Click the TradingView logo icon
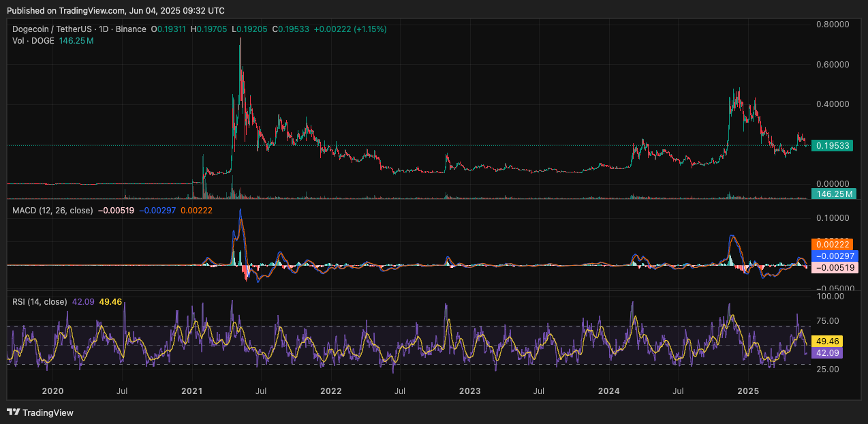 click(14, 412)
